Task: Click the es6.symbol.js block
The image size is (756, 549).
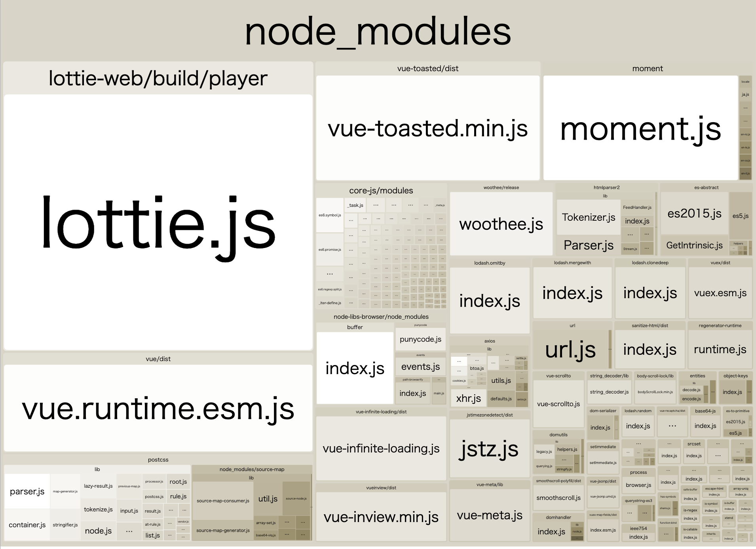Action: pyautogui.click(x=330, y=215)
